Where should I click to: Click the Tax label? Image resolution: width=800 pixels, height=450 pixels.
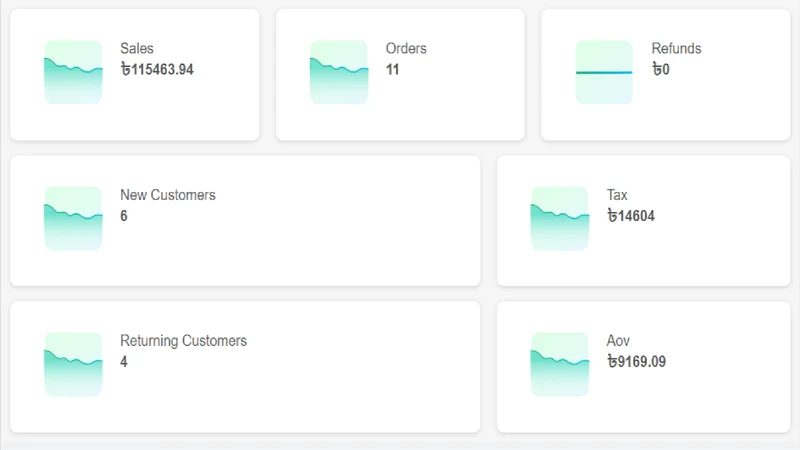point(617,195)
